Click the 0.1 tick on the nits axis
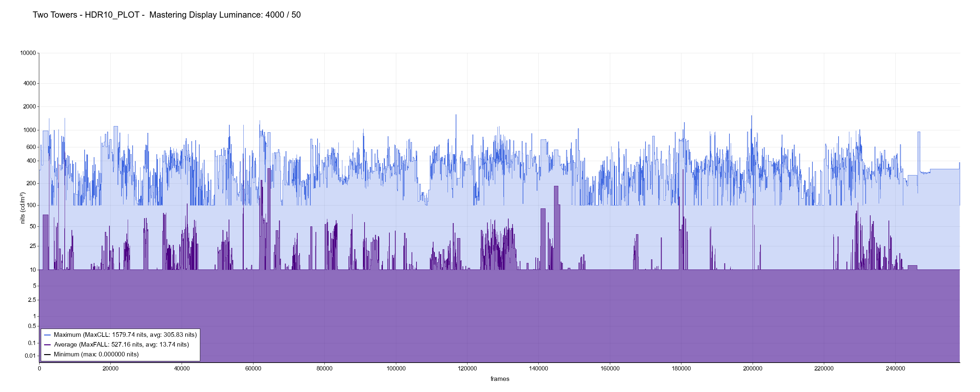Viewport: 980px width, 392px height. point(32,343)
